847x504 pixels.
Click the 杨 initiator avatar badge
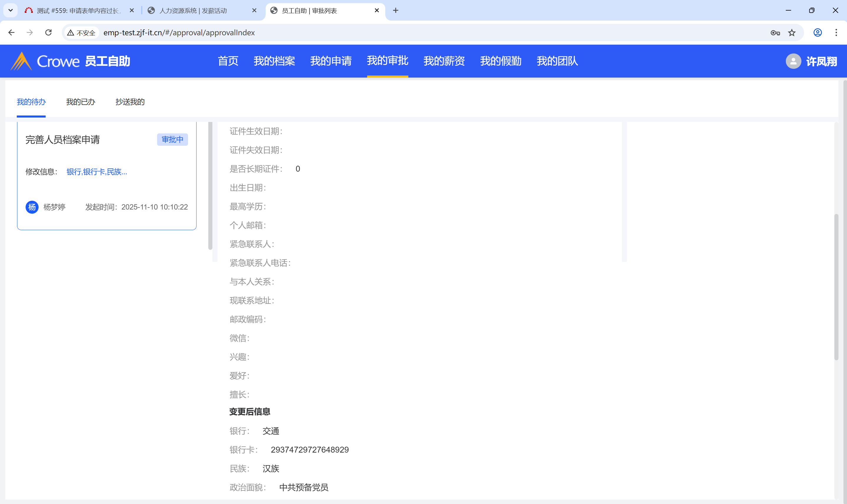pos(32,207)
